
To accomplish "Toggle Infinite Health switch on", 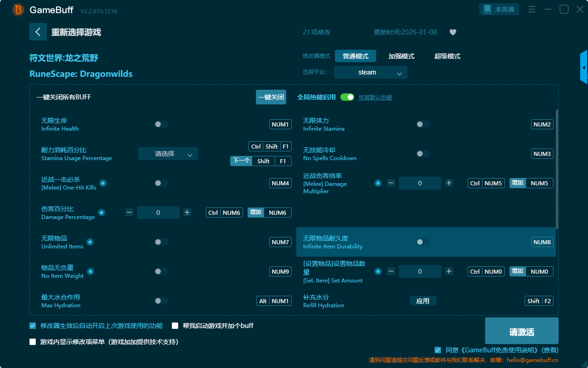I will (x=161, y=124).
